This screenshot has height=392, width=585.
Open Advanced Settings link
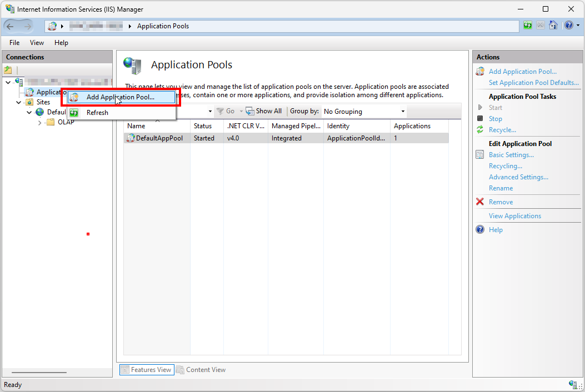tap(518, 177)
